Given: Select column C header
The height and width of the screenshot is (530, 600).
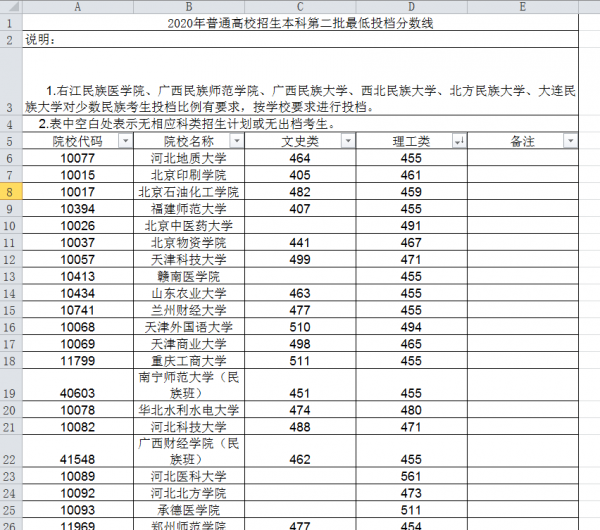Looking at the screenshot, I should point(300,7).
